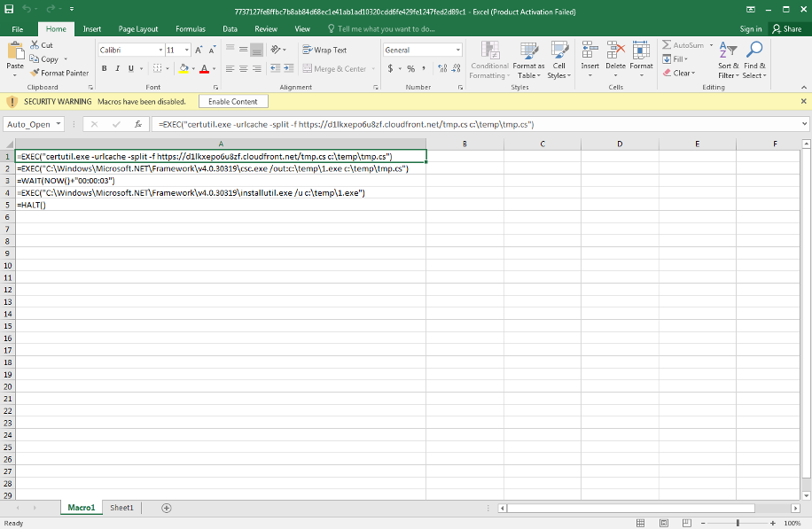
Task: Switch to the Insert tab
Action: point(92,29)
